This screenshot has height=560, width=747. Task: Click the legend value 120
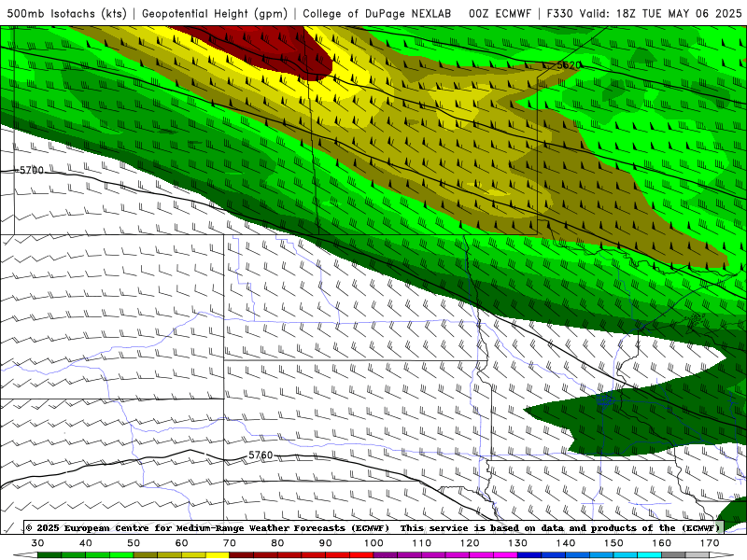(x=470, y=543)
